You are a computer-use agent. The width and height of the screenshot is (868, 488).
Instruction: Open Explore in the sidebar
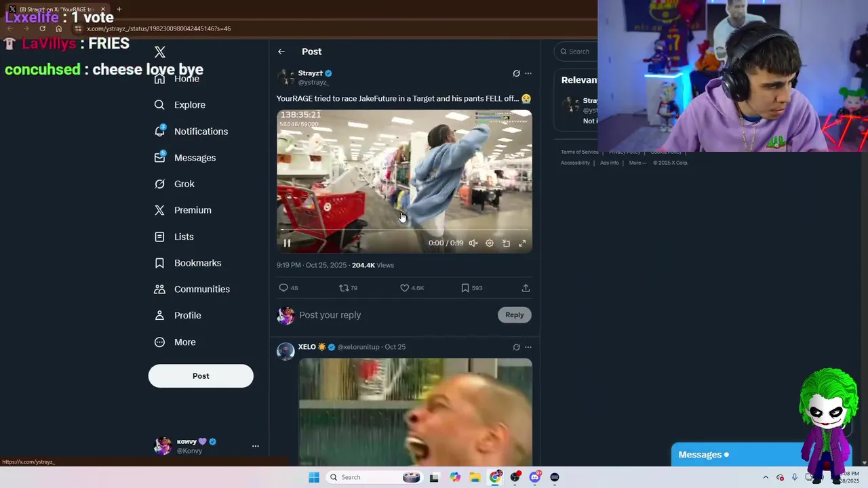[180, 105]
